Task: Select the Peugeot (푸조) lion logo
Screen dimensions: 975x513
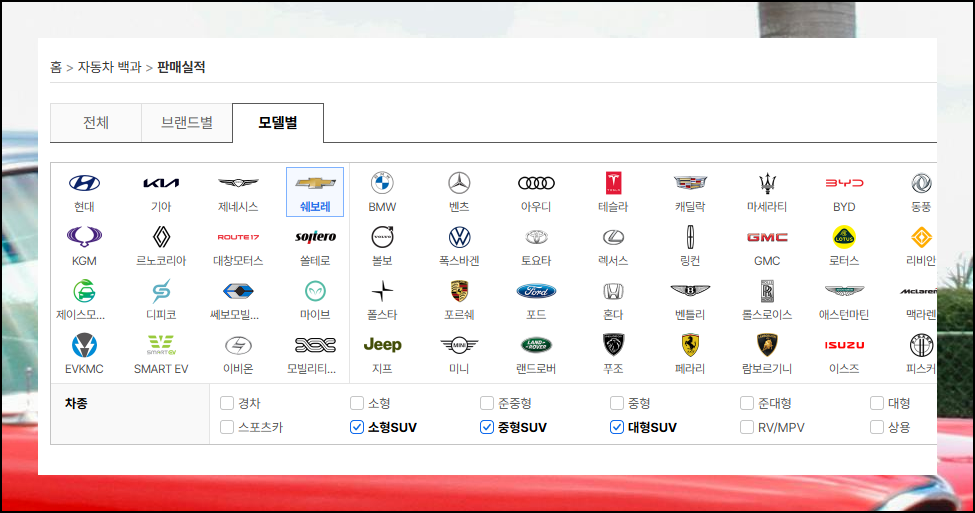Action: [x=613, y=344]
